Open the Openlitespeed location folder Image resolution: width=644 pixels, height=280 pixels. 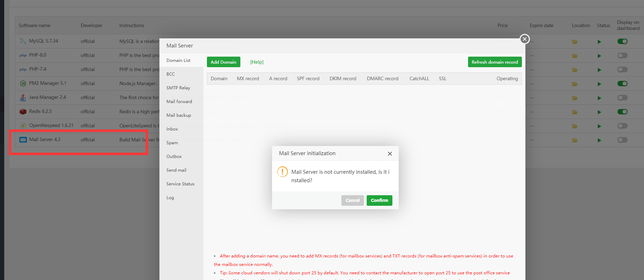[x=575, y=126]
